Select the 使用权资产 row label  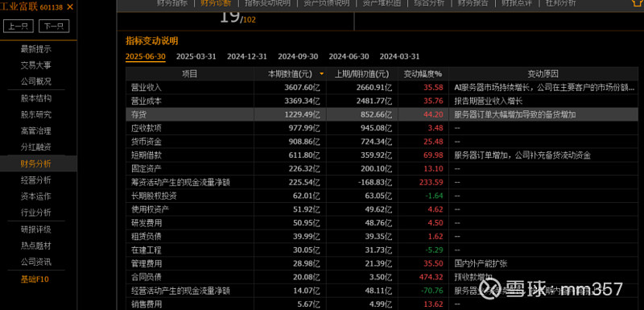150,209
